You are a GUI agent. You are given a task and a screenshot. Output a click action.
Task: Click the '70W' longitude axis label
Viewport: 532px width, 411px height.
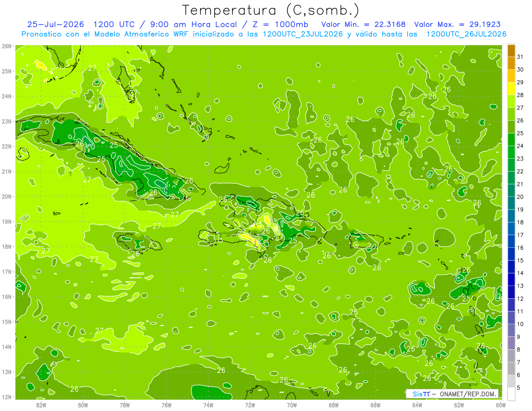292,405
